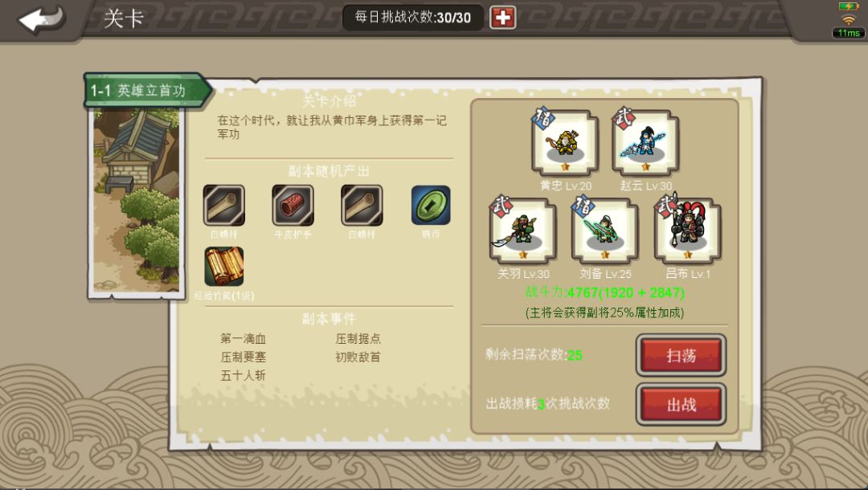View the first 白蜡杆 drop item
This screenshot has width=868, height=490.
coord(223,205)
